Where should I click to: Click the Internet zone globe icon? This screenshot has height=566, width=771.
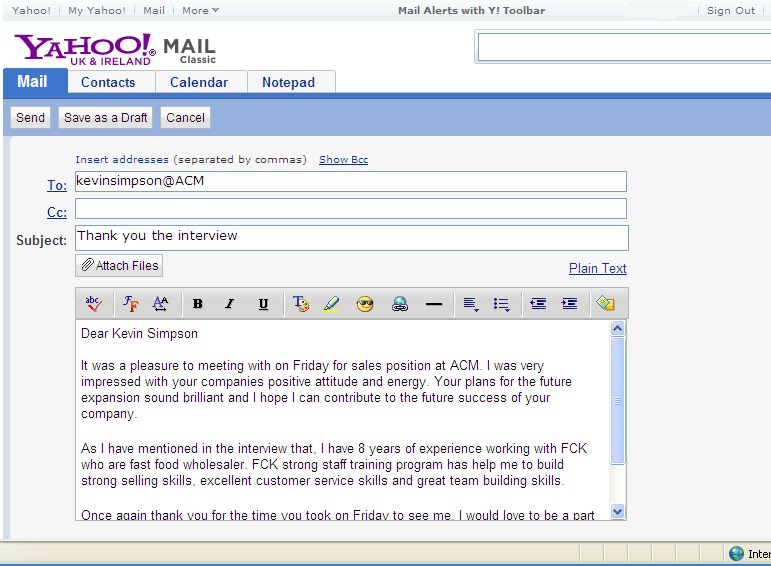pos(736,554)
